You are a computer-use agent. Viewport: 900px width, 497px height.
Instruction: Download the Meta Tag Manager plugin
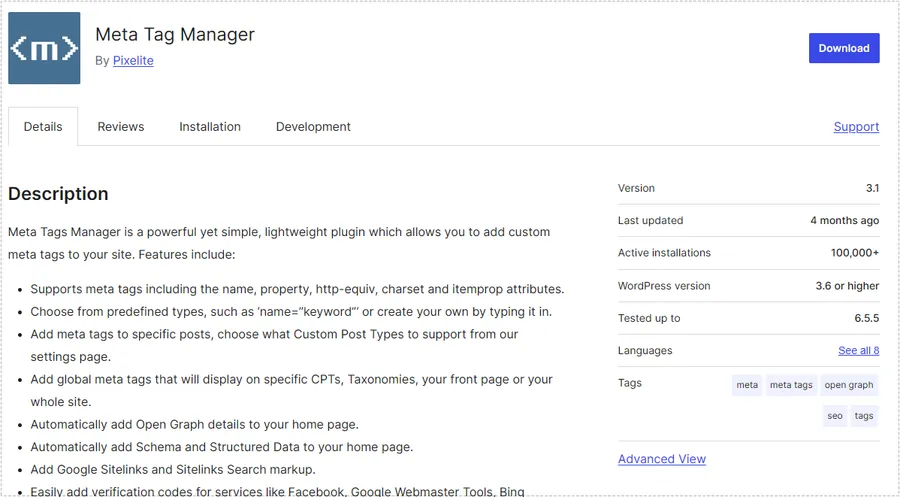click(844, 48)
